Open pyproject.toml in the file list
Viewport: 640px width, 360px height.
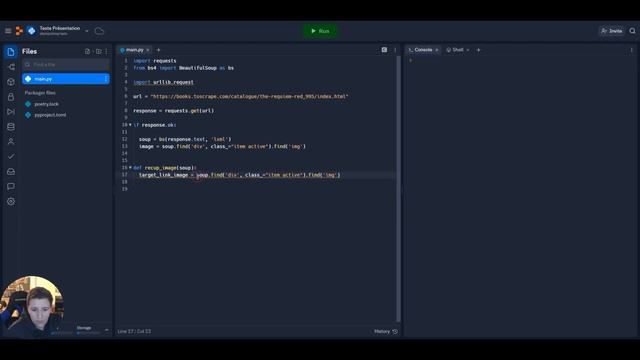[x=50, y=115]
